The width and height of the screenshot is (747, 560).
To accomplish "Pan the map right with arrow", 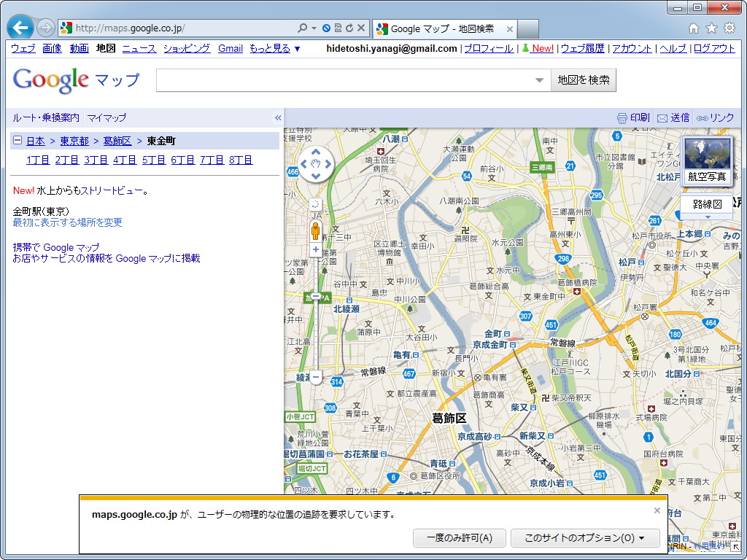I will coord(328,164).
